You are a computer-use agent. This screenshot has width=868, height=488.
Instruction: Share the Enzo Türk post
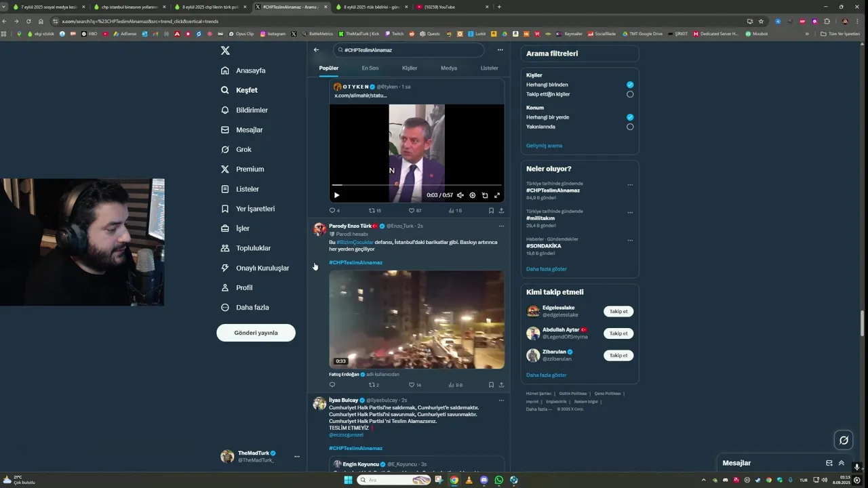(x=501, y=385)
